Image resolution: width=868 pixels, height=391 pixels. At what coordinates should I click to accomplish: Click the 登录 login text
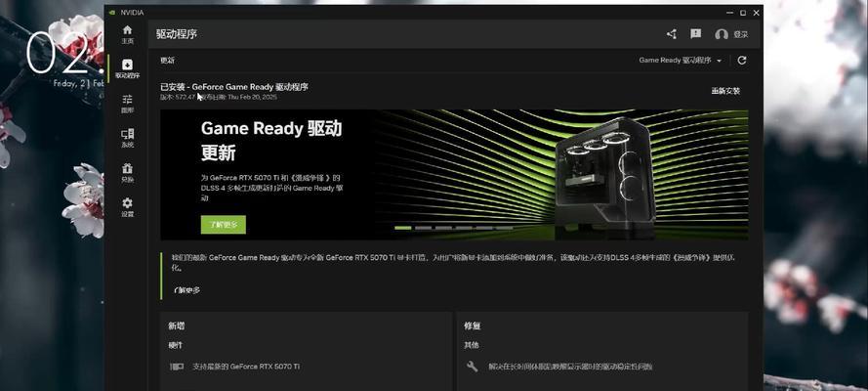[741, 34]
